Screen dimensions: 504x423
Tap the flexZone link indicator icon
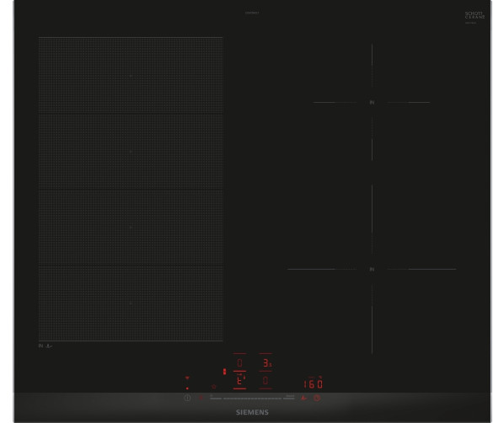(x=224, y=372)
